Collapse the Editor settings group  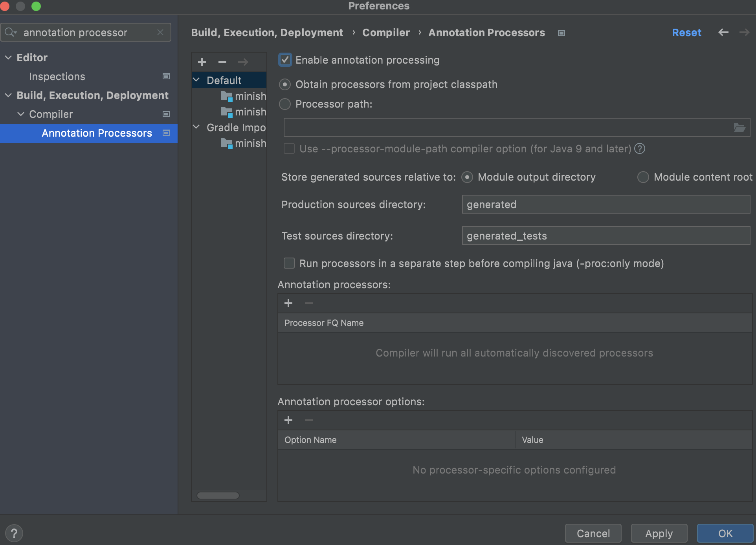point(8,57)
